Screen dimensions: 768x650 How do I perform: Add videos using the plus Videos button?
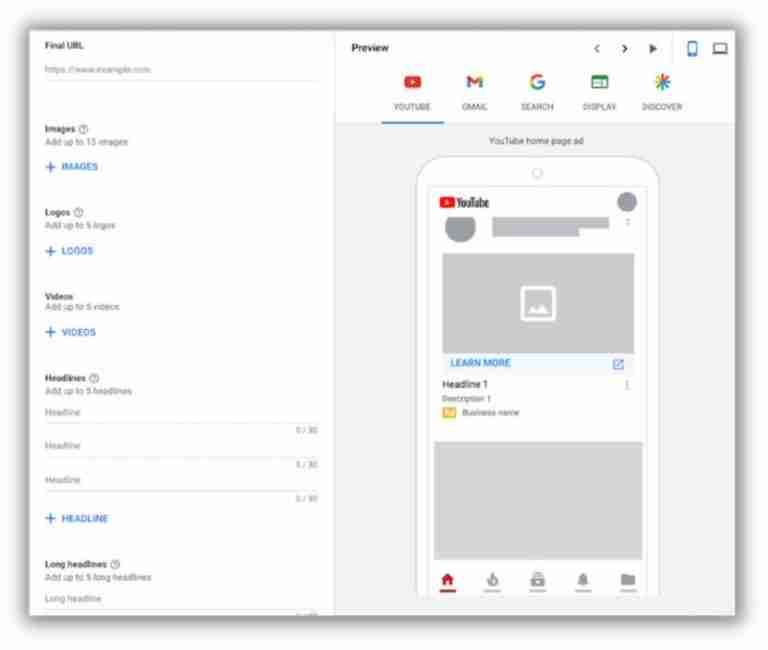tap(71, 332)
